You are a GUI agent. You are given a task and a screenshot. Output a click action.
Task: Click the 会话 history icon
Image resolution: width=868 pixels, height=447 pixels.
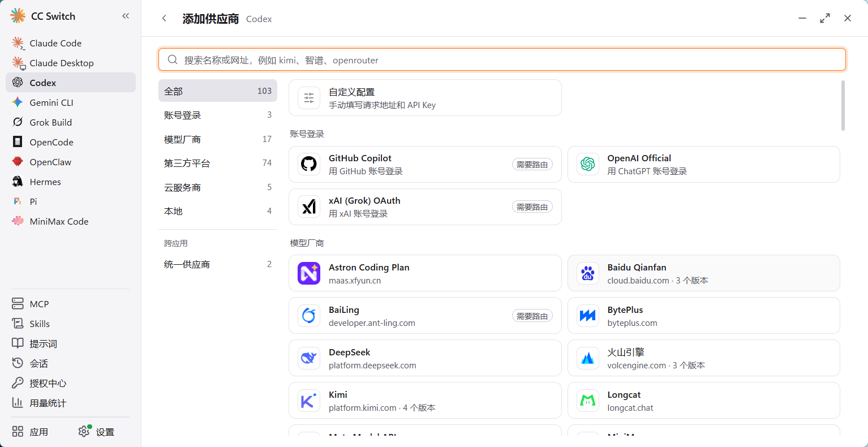pyautogui.click(x=18, y=363)
